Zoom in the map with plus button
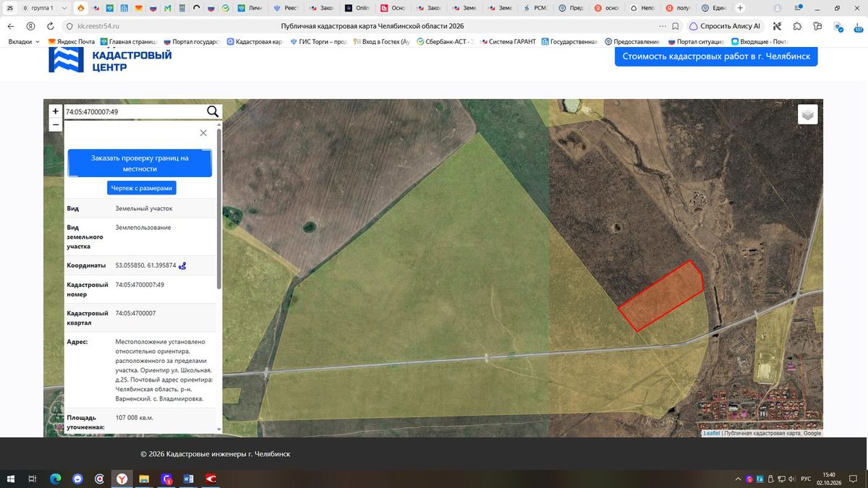 pos(56,111)
